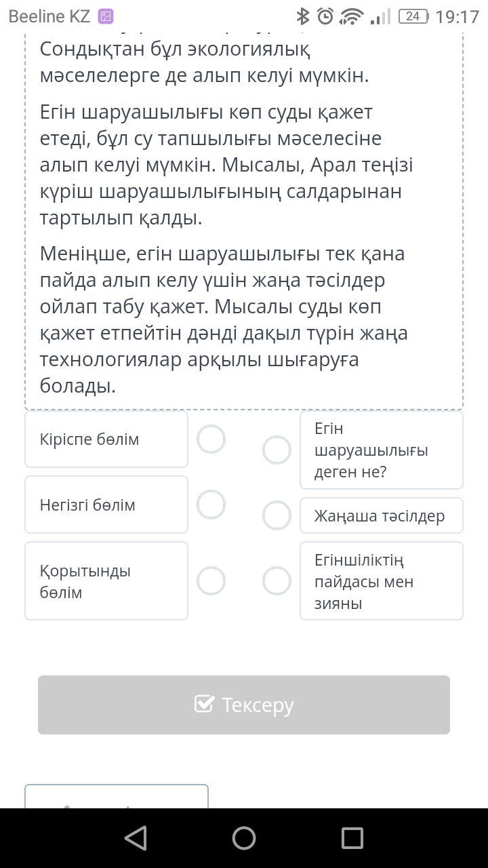Tap the Android back navigation icon
This screenshot has width=488, height=868.
click(x=136, y=838)
